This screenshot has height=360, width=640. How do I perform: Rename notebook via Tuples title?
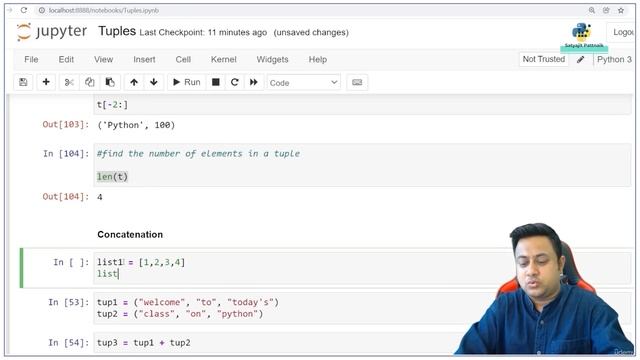click(x=117, y=31)
